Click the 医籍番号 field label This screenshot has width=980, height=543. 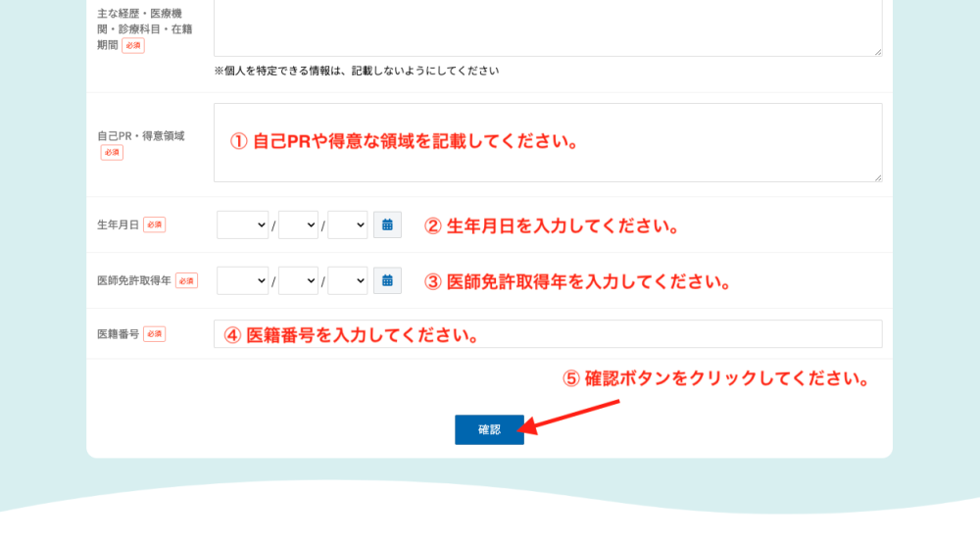click(119, 334)
